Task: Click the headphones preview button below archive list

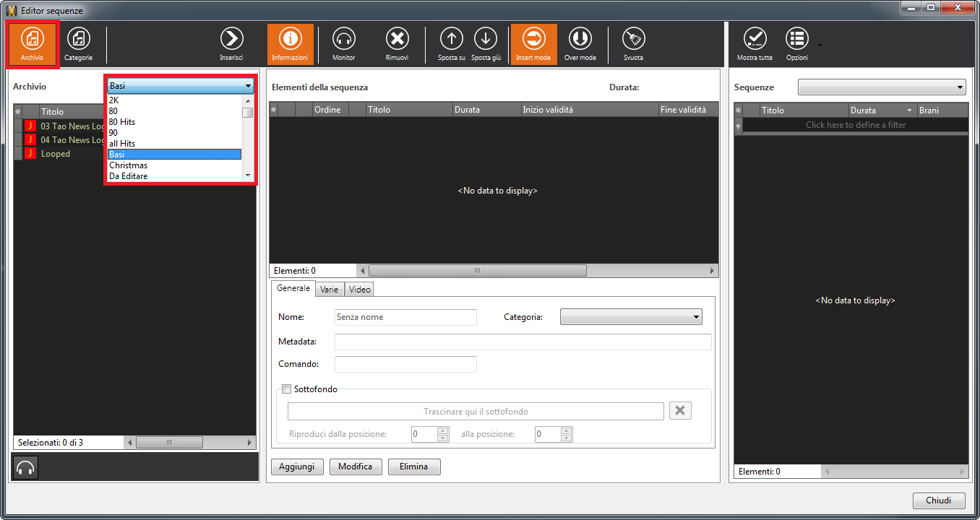Action: pyautogui.click(x=25, y=467)
